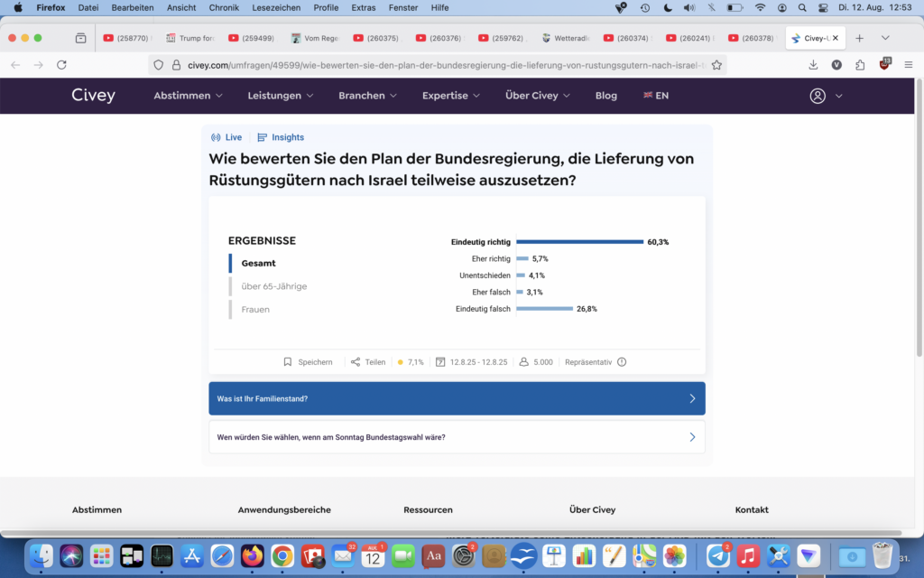Reload the page in the toolbar

coord(61,65)
